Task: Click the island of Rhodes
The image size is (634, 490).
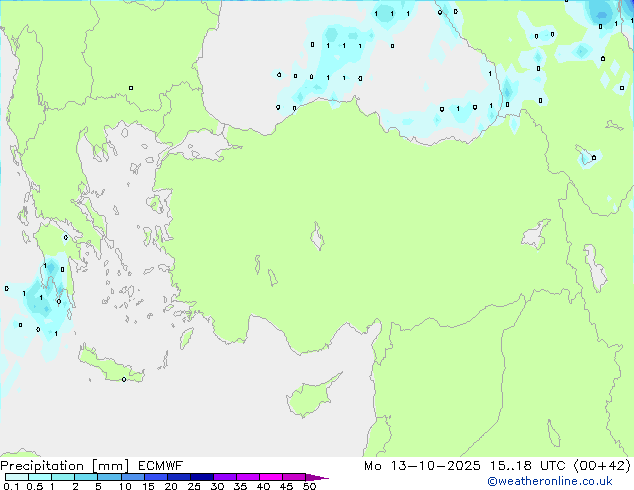Action: tap(186, 338)
